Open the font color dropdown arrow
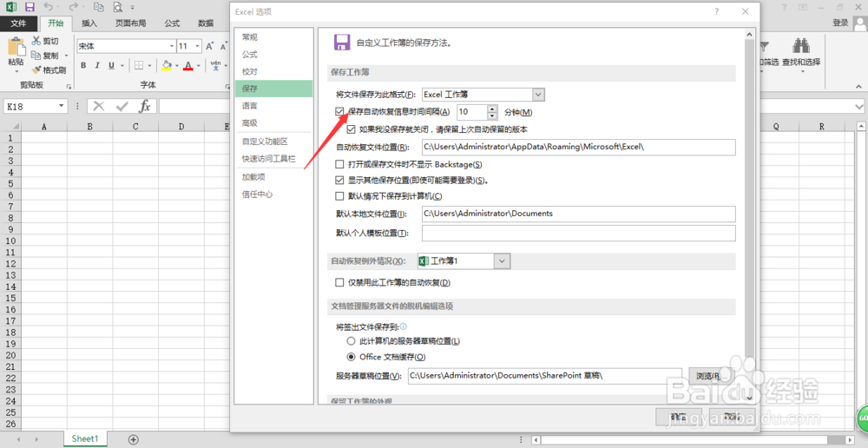Image resolution: width=868 pixels, height=448 pixels. (x=198, y=66)
